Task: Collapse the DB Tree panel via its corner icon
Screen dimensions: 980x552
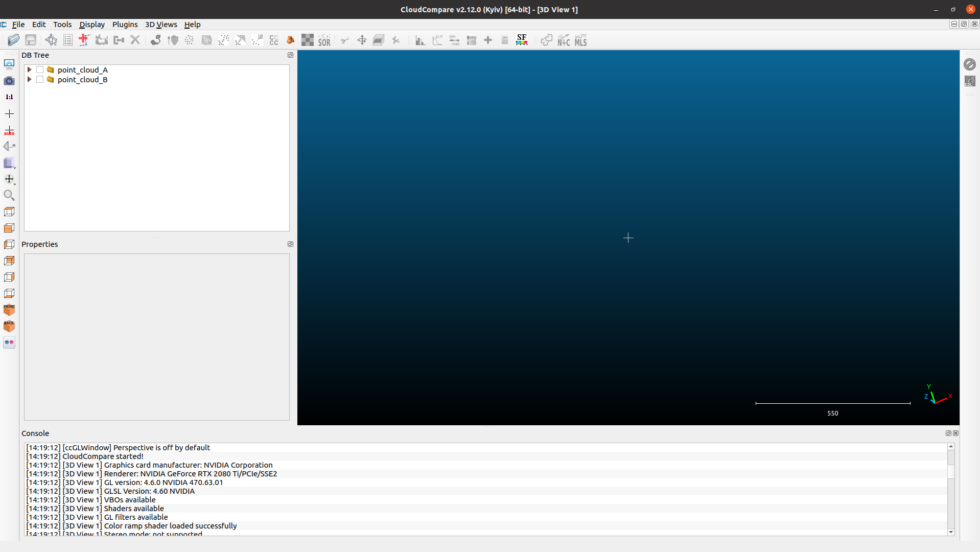Action: coord(290,55)
